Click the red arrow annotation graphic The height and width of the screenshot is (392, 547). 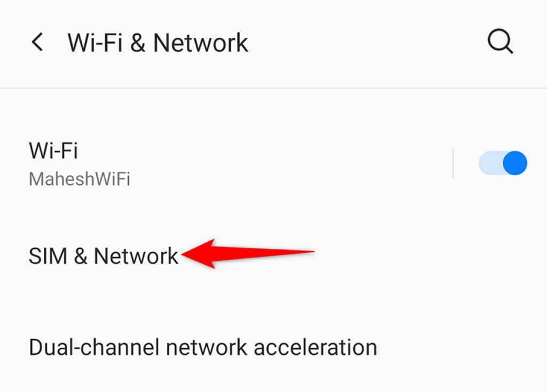[248, 254]
